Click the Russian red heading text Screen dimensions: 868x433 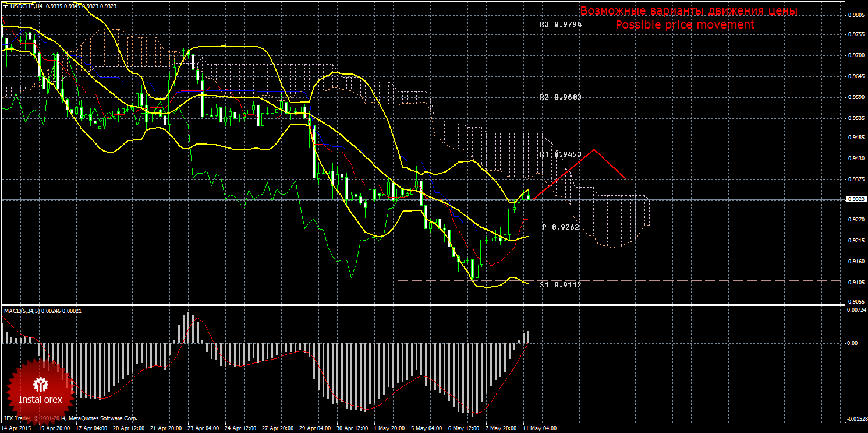click(688, 11)
